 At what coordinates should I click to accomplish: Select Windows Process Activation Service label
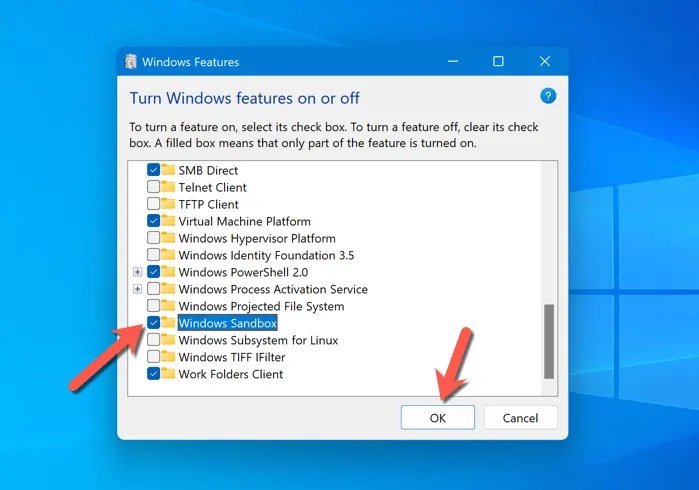click(x=273, y=289)
